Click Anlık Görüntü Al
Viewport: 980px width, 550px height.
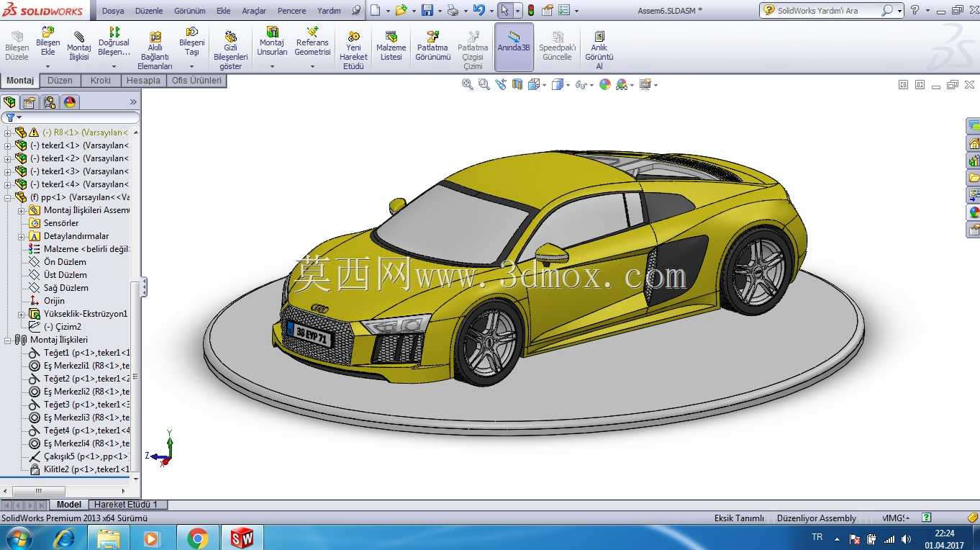(x=599, y=50)
